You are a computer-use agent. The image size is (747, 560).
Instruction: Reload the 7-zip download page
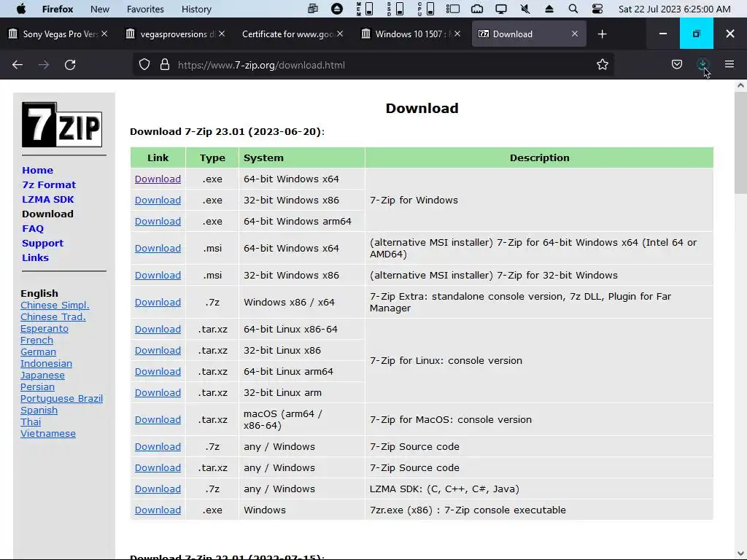tap(70, 65)
